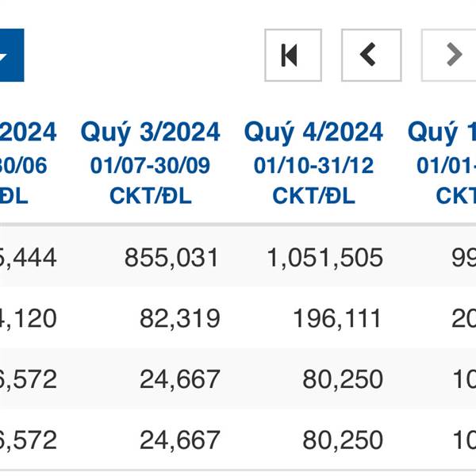Go to previous quarters with the left chevron
The width and height of the screenshot is (476, 476).
pyautogui.click(x=371, y=56)
